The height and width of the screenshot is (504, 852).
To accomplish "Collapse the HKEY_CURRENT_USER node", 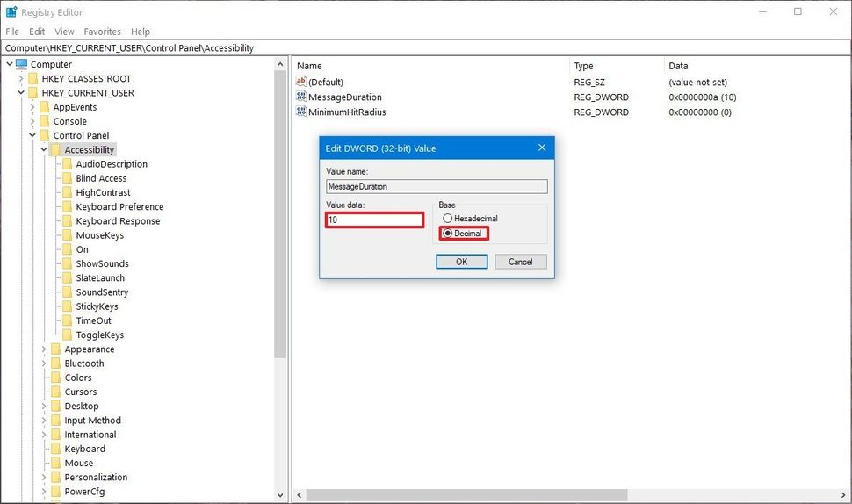I will click(x=21, y=93).
